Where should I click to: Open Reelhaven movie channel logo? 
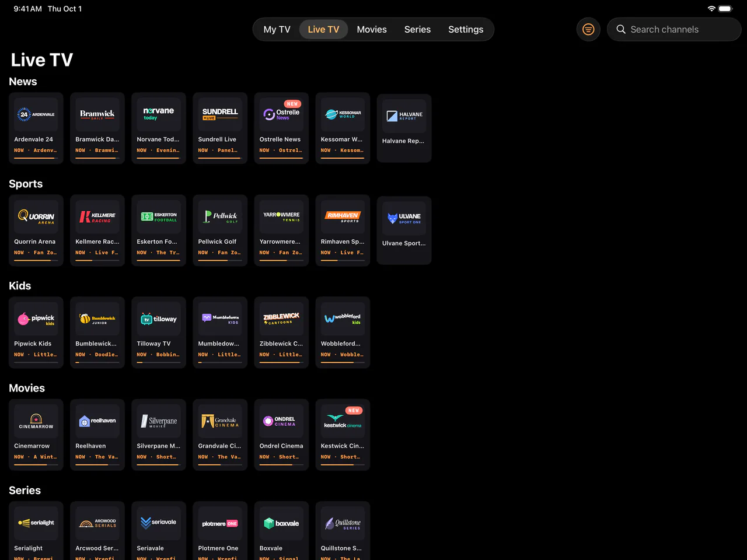click(97, 421)
